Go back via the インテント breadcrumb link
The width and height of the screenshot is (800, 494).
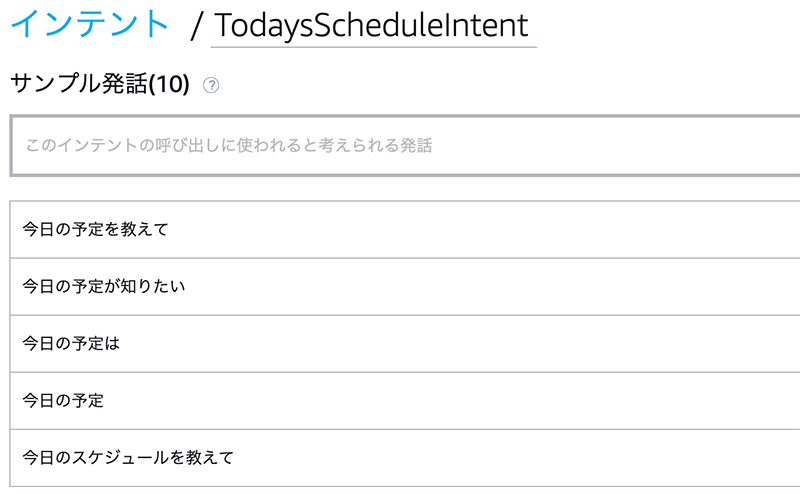pyautogui.click(x=90, y=24)
